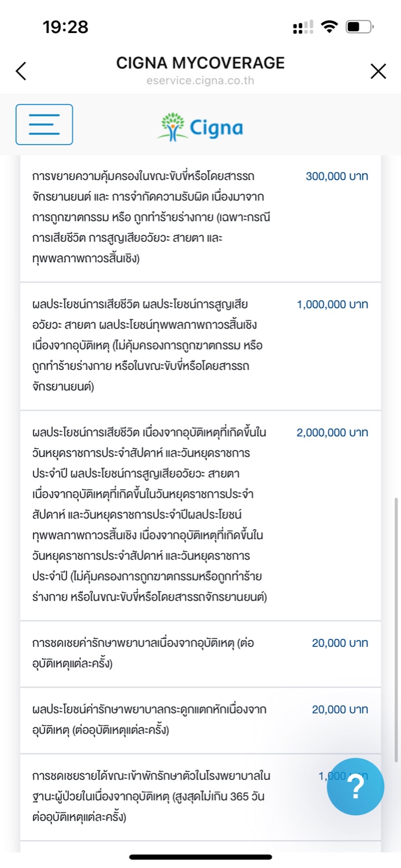The width and height of the screenshot is (401, 868).
Task: Tap the cellular signal icon
Action: (303, 27)
